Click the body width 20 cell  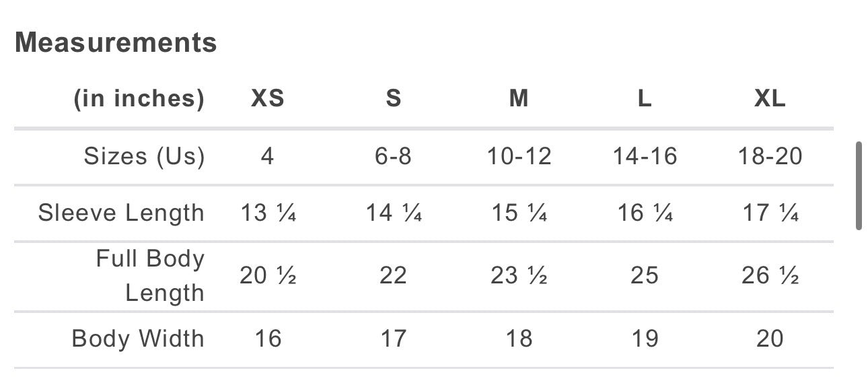(770, 338)
